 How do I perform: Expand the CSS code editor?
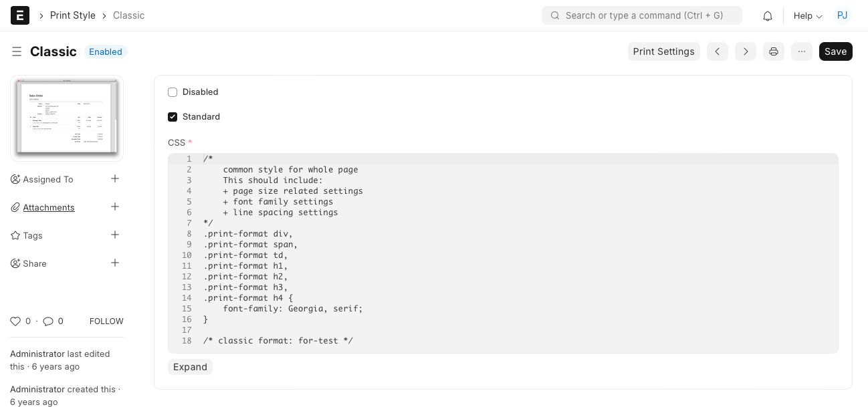pyautogui.click(x=190, y=367)
